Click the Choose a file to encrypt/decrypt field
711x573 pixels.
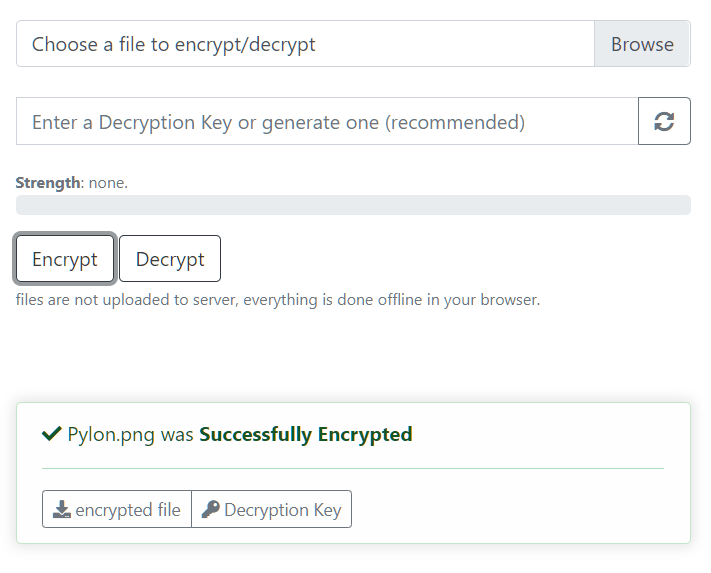(305, 44)
